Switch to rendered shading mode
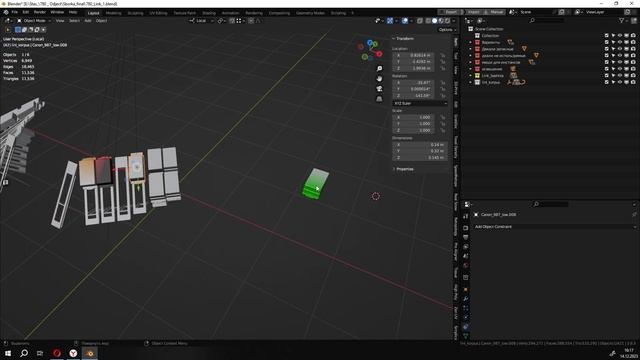Viewport: 640px width, 360px height. coord(447,20)
